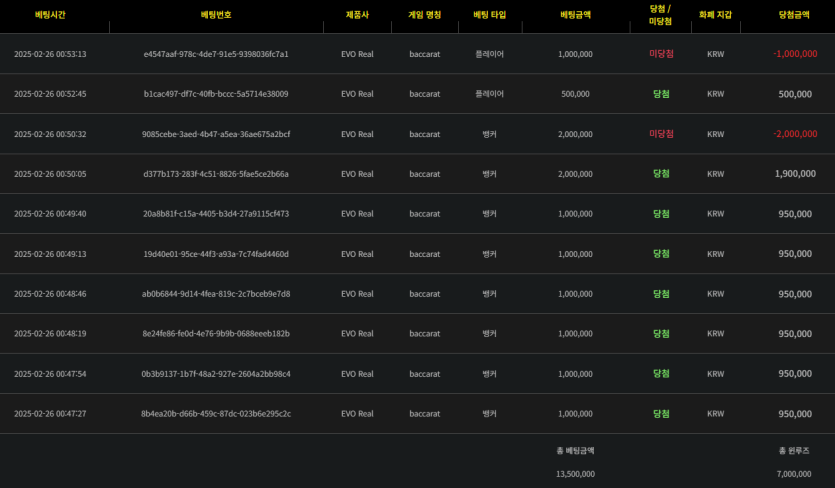Click the 베팅시간 column header

(x=50, y=15)
